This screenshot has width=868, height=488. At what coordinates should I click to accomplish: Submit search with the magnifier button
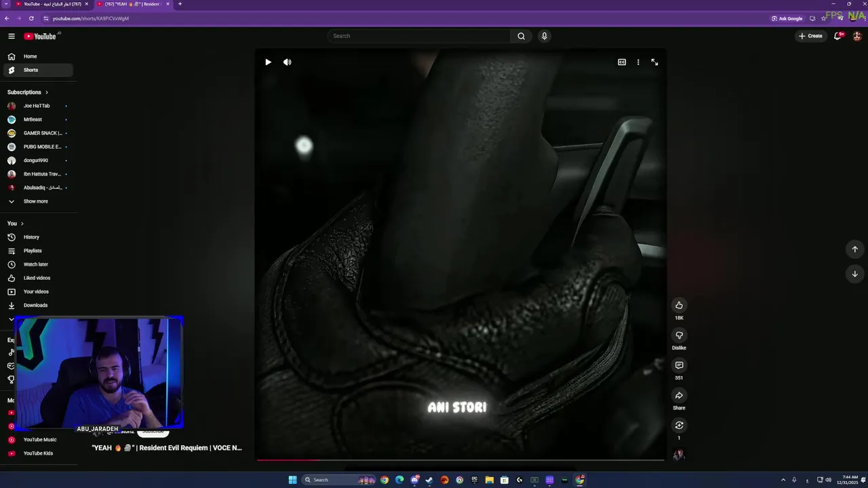[521, 36]
